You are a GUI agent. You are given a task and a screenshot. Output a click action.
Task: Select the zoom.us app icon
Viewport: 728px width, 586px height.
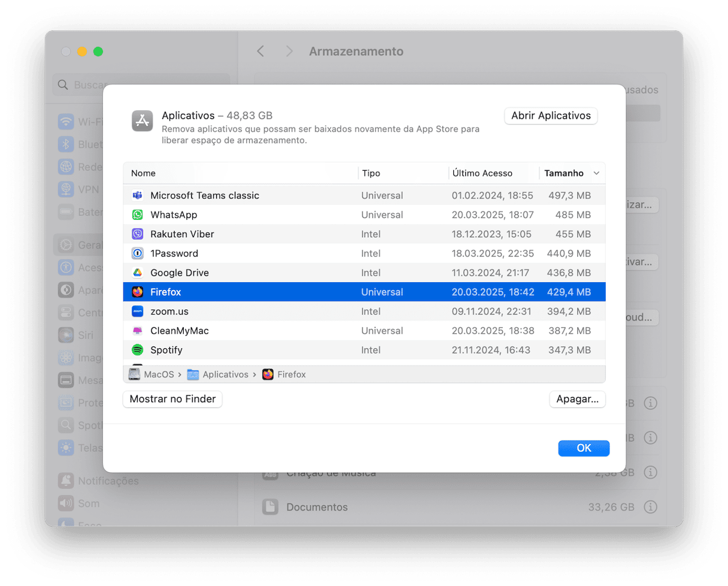pos(137,312)
